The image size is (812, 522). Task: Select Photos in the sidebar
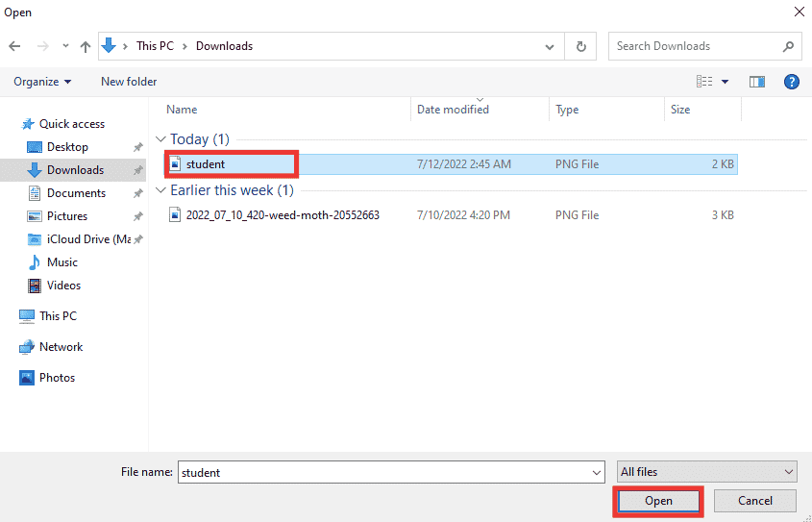click(57, 378)
